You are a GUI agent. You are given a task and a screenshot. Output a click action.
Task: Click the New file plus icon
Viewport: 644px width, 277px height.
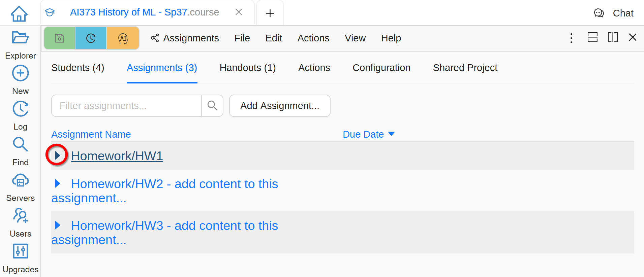click(x=20, y=73)
